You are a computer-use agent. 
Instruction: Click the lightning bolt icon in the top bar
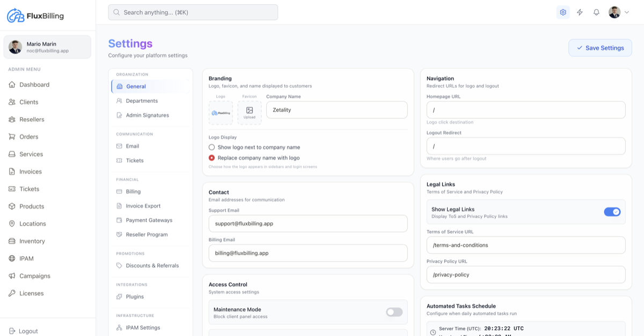(x=580, y=12)
